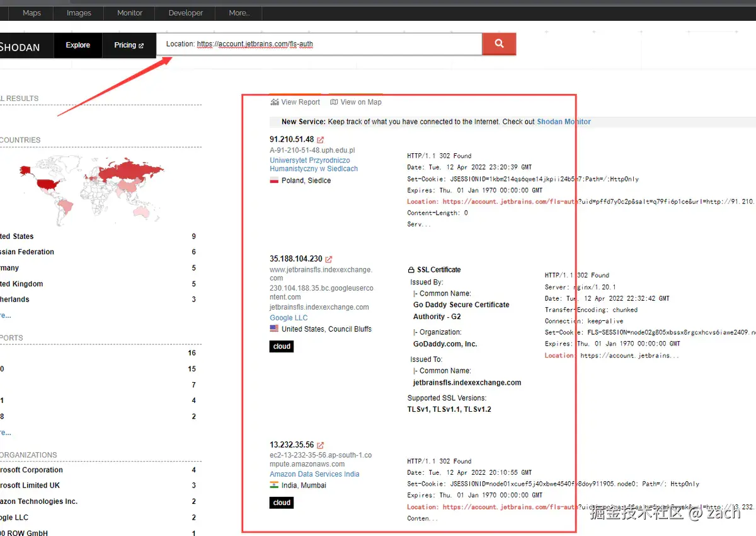Viewport: 756px width, 536px height.
Task: Click the SSL Certificate heading
Action: click(x=438, y=270)
